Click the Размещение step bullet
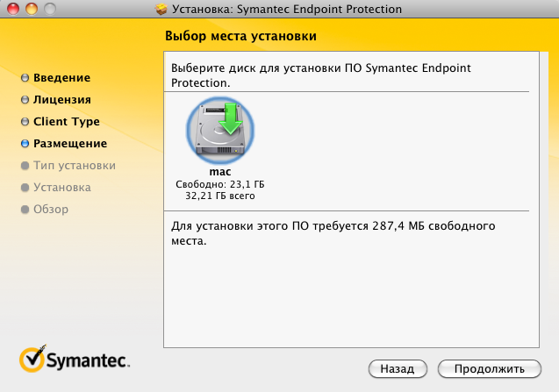 (x=25, y=144)
